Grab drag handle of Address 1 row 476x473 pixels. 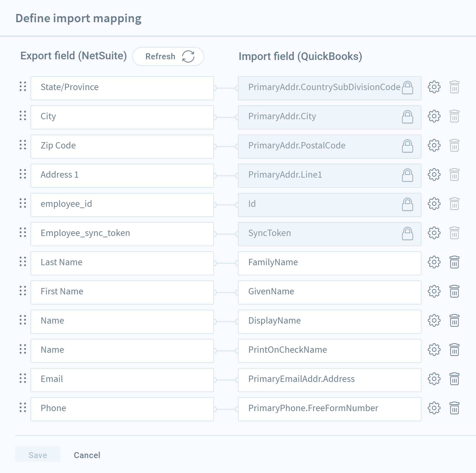(x=23, y=174)
